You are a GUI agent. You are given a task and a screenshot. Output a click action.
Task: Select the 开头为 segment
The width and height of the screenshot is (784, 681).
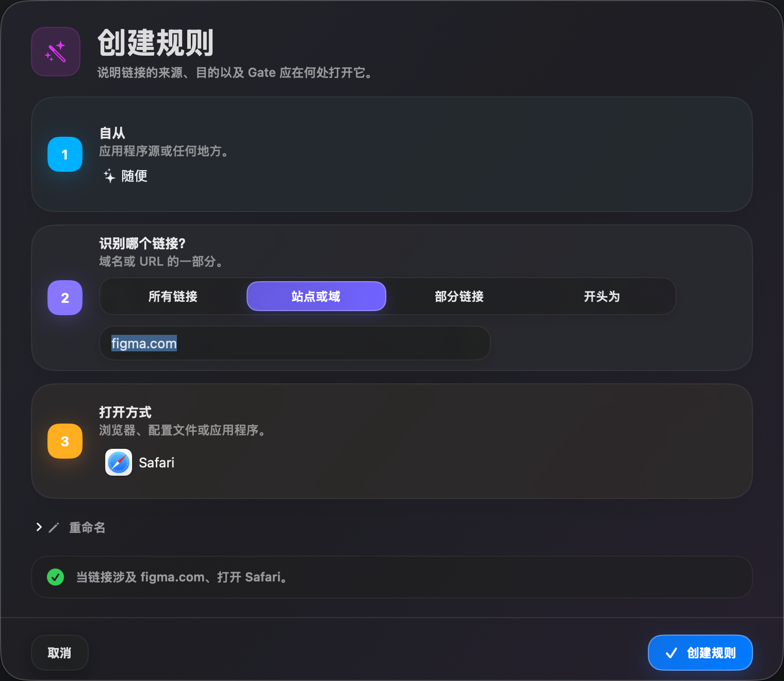(x=602, y=296)
